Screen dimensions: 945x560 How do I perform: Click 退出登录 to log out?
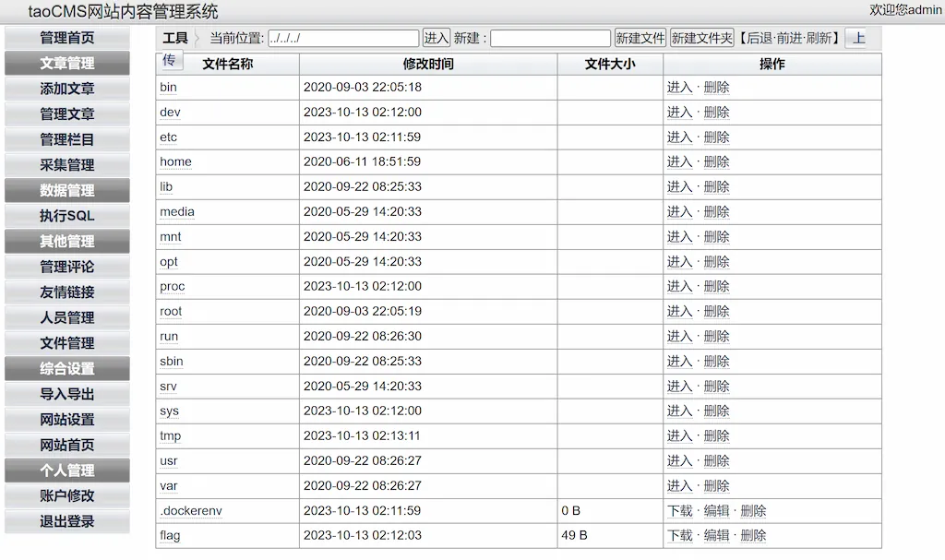pos(66,522)
